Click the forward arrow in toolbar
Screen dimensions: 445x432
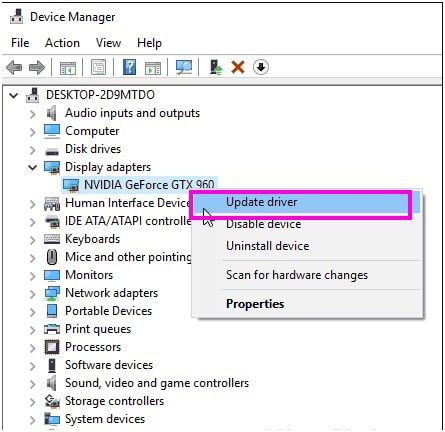37,68
